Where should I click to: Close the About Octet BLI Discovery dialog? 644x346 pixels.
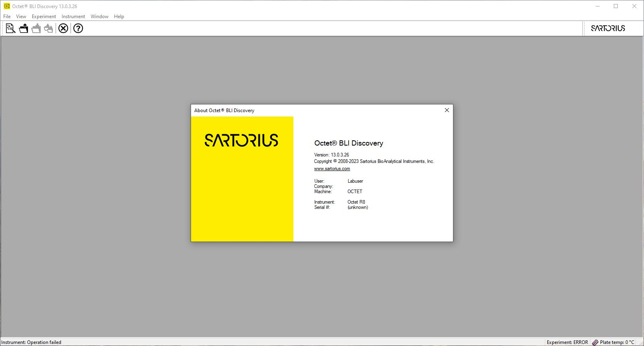pyautogui.click(x=447, y=110)
